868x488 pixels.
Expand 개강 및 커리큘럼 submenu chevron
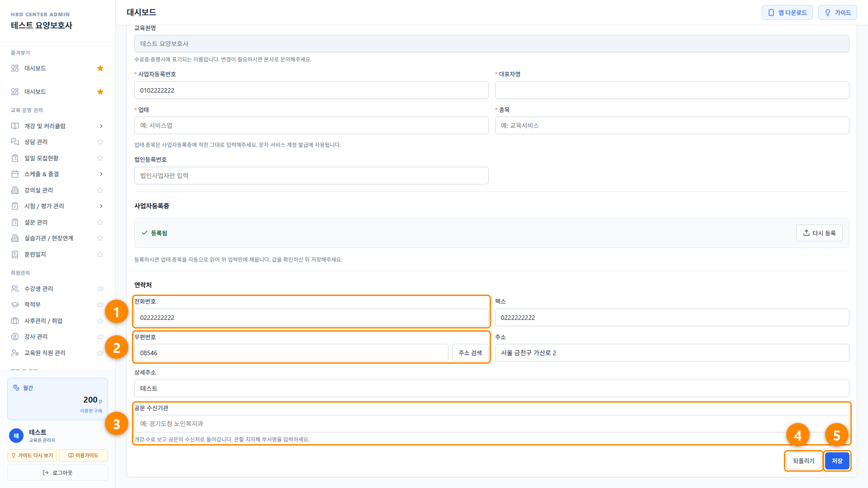click(101, 126)
